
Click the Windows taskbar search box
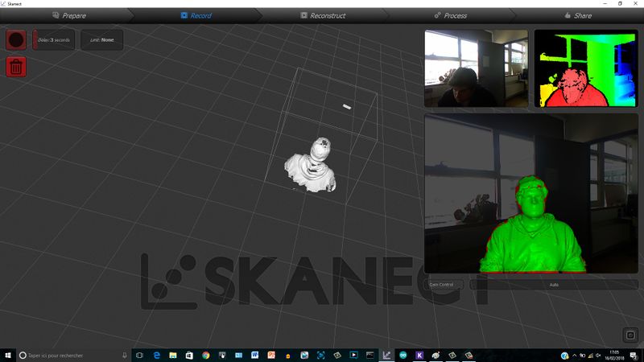pos(72,355)
